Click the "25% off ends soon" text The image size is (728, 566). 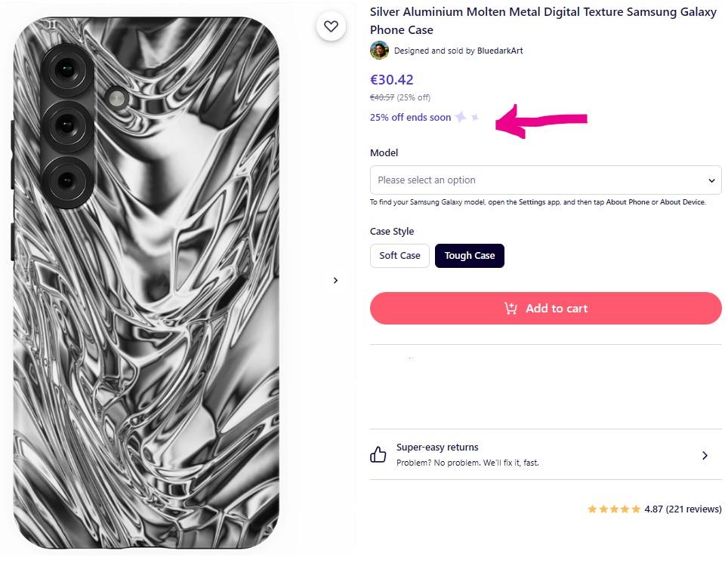coord(410,118)
